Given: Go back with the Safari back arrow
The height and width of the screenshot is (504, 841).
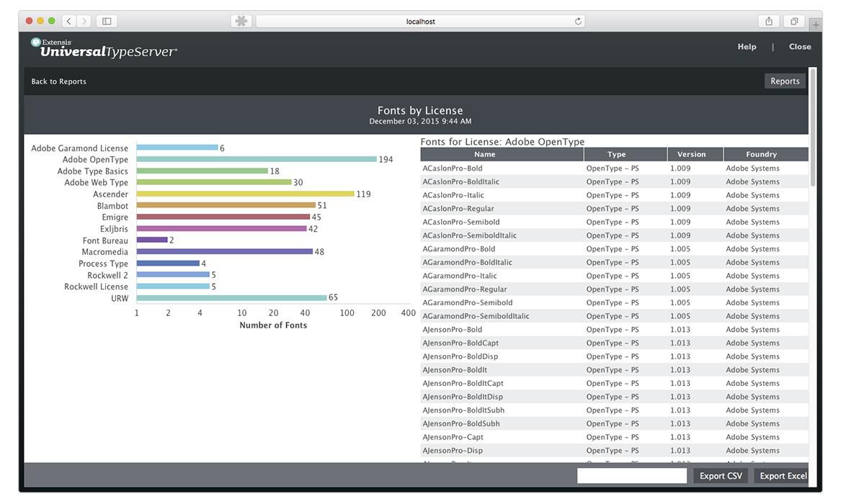Looking at the screenshot, I should 69,21.
